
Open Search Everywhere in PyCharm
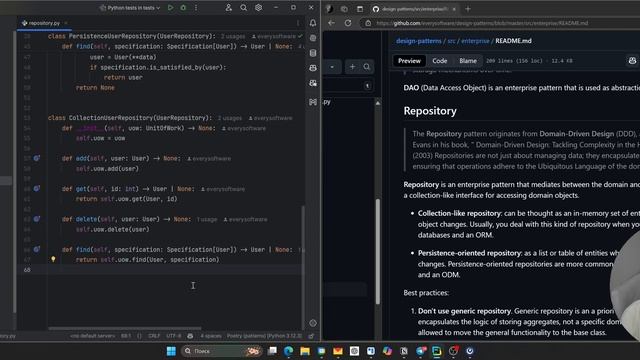click(x=244, y=8)
